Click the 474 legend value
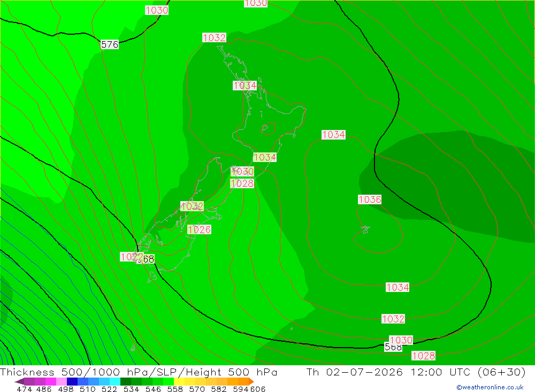This screenshot has width=535, height=392. tap(24, 389)
